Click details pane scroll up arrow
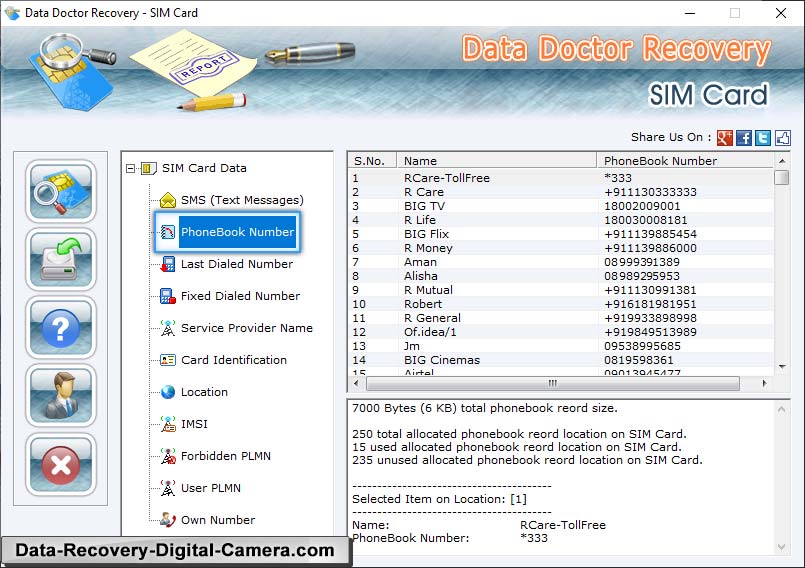This screenshot has height=568, width=805. [781, 409]
